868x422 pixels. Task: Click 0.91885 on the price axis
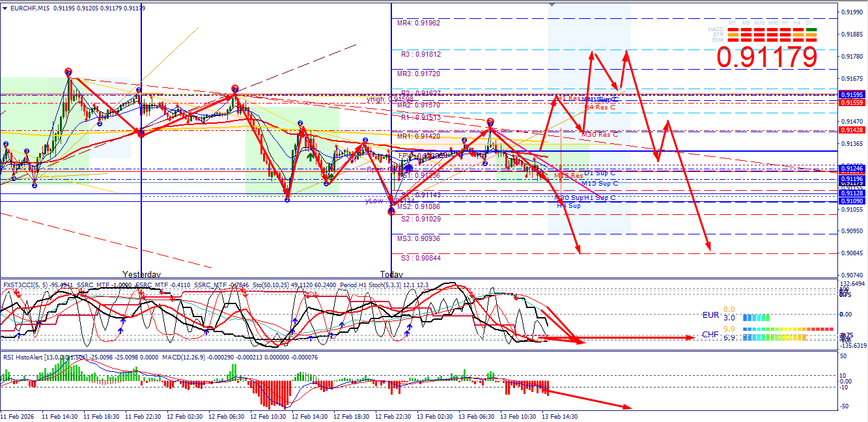[x=852, y=35]
